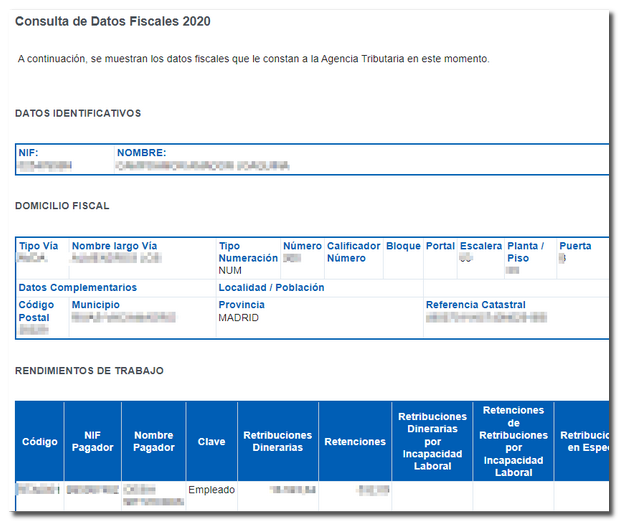Click the 'Tipo Vía' field label
This screenshot has height=521, width=618.
tap(40, 246)
